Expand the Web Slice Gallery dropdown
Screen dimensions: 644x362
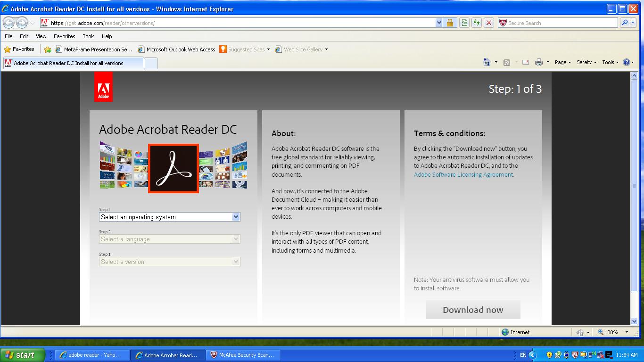pos(326,49)
